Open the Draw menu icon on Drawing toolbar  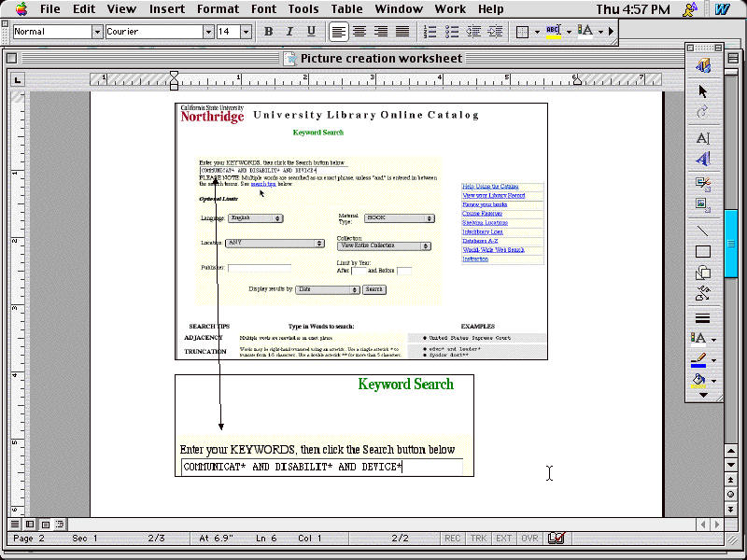point(703,65)
